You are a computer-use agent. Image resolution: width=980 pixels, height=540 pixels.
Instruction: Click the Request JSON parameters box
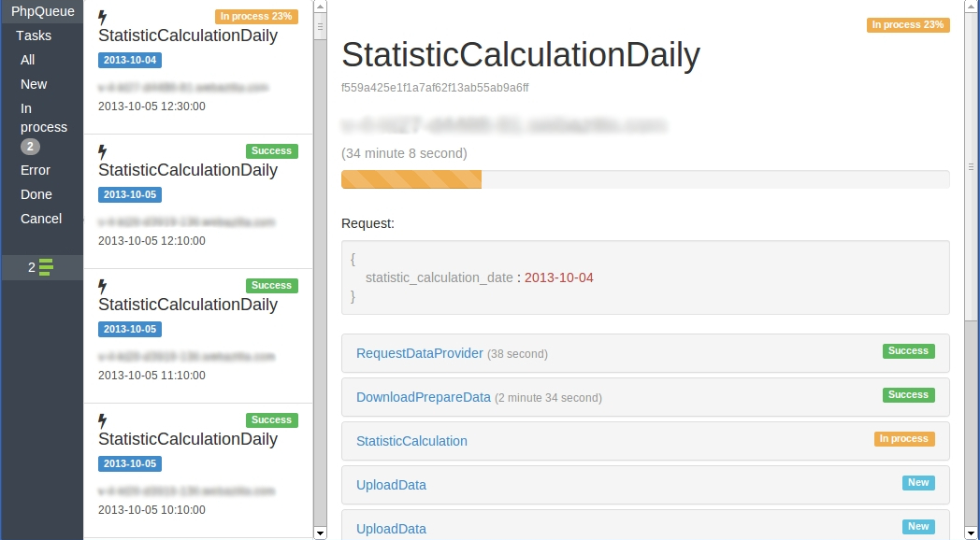click(645, 277)
